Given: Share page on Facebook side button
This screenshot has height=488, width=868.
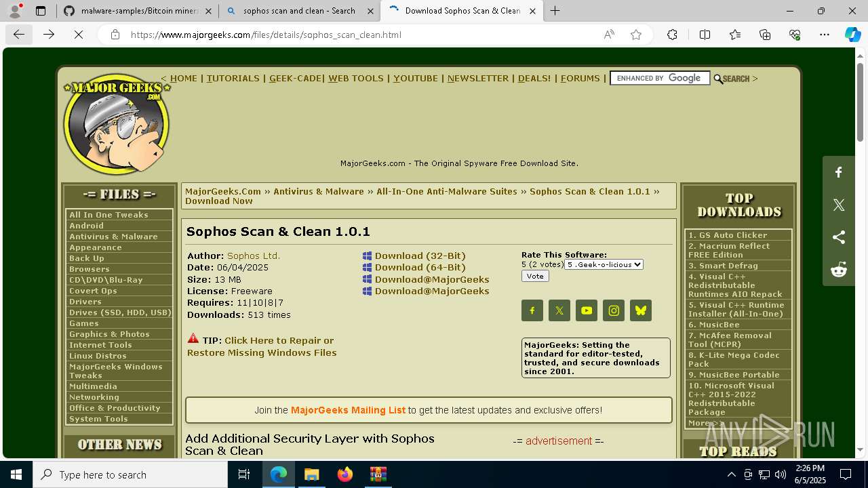Looking at the screenshot, I should tap(839, 172).
